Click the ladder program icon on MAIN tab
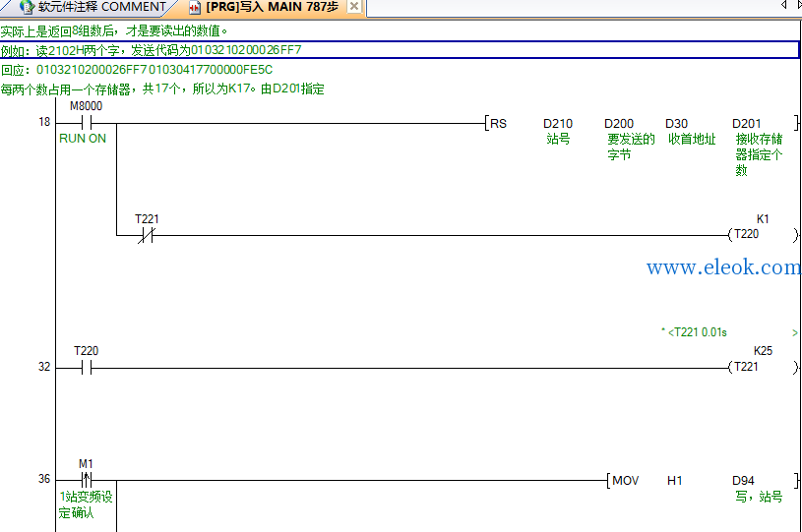This screenshot has height=532, width=802. pos(195,8)
